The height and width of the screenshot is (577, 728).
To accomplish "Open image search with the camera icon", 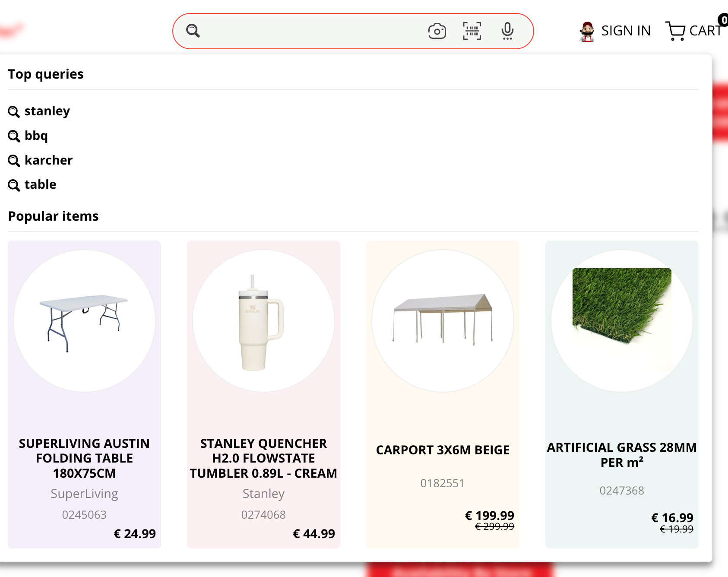I will click(x=437, y=31).
